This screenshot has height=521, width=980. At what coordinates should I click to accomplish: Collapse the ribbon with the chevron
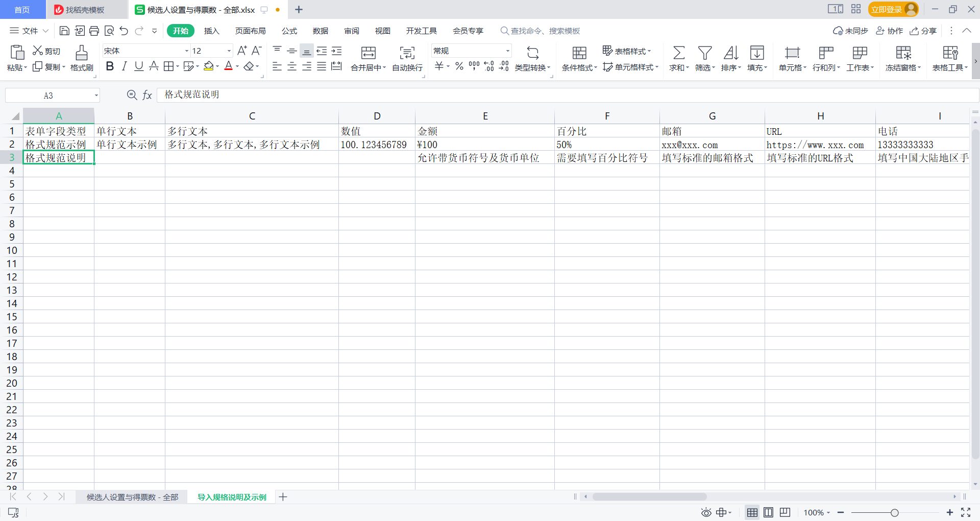(x=967, y=31)
